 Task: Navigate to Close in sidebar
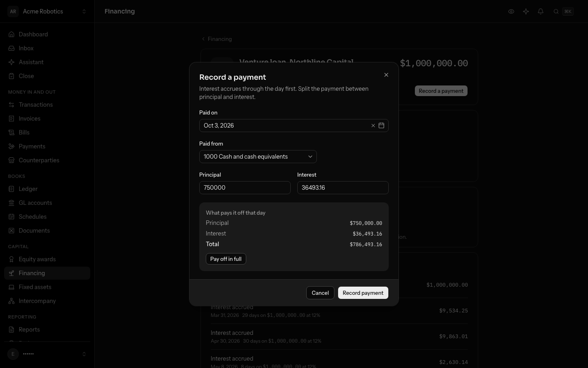(47, 76)
